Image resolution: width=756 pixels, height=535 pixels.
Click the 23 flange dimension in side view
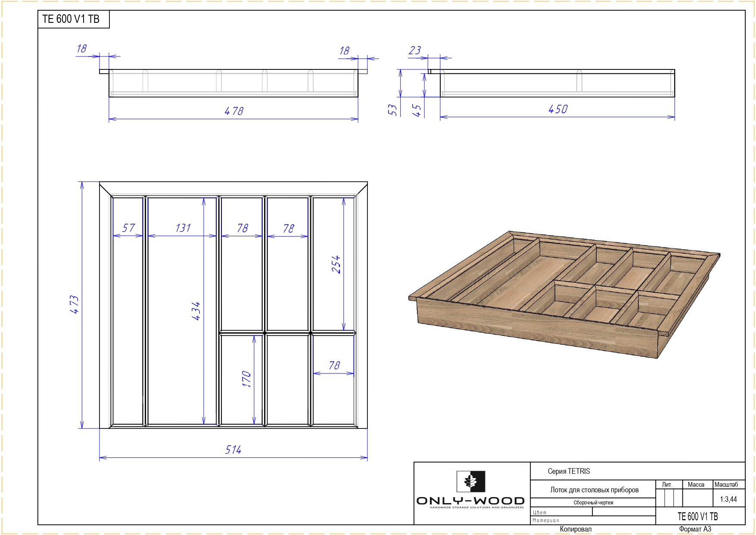click(x=415, y=50)
